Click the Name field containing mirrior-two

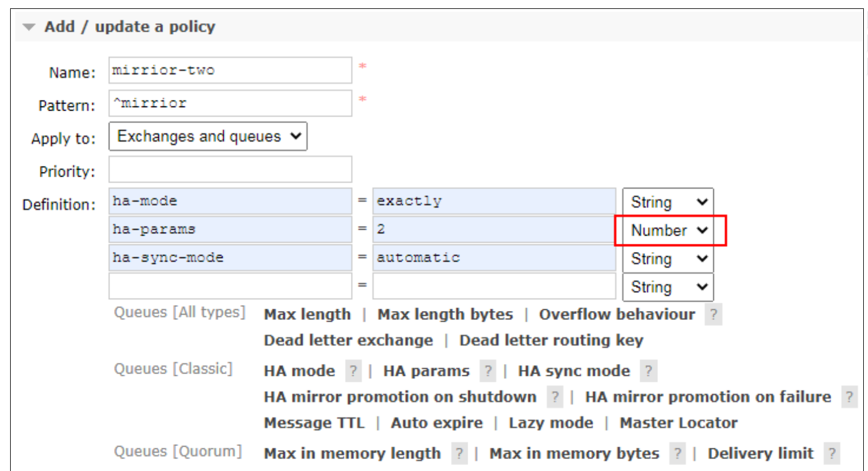(x=230, y=70)
